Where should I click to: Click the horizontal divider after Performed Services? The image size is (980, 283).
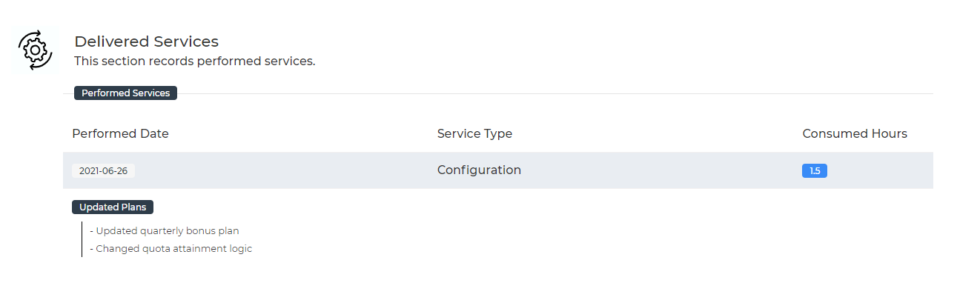pos(555,93)
